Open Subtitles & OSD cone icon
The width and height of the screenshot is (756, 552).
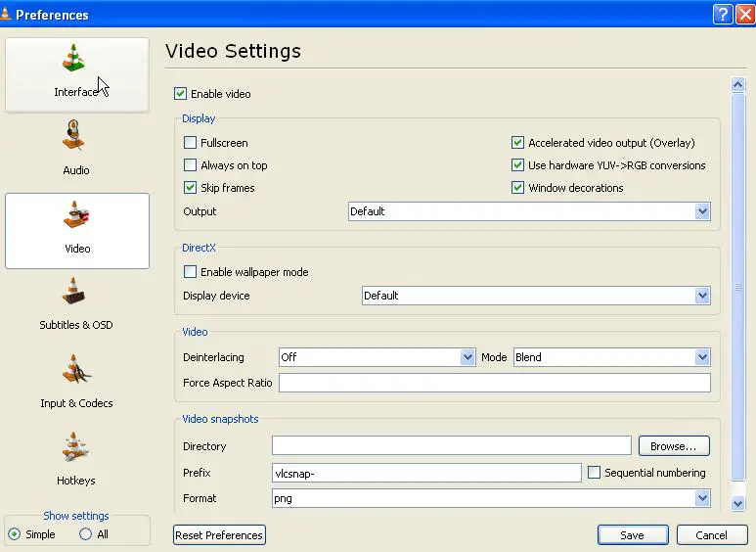73,291
